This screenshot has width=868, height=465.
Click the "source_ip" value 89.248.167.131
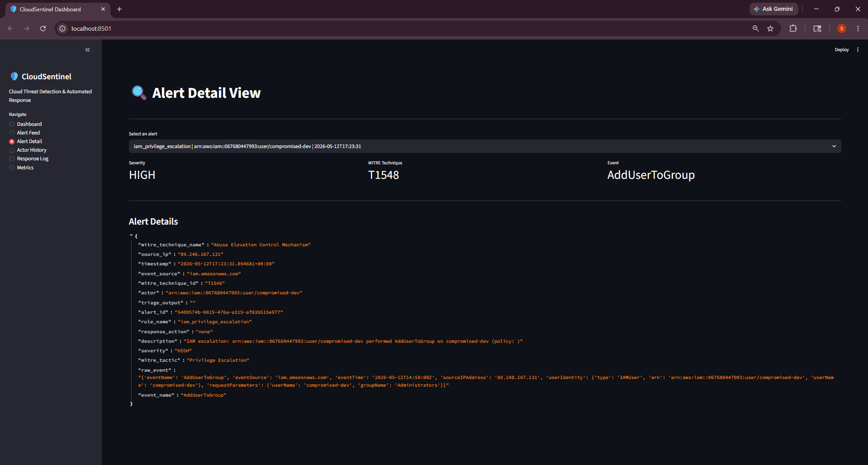pyautogui.click(x=200, y=254)
